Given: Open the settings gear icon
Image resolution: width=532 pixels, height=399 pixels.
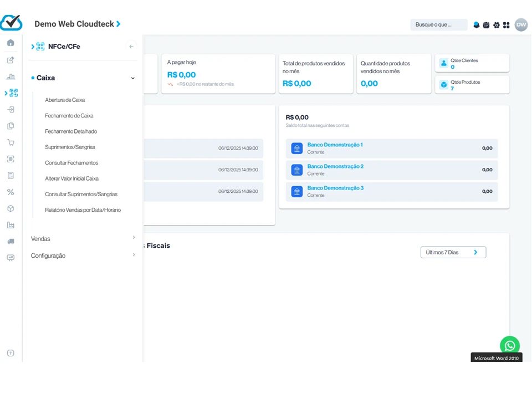Looking at the screenshot, I should pos(496,25).
